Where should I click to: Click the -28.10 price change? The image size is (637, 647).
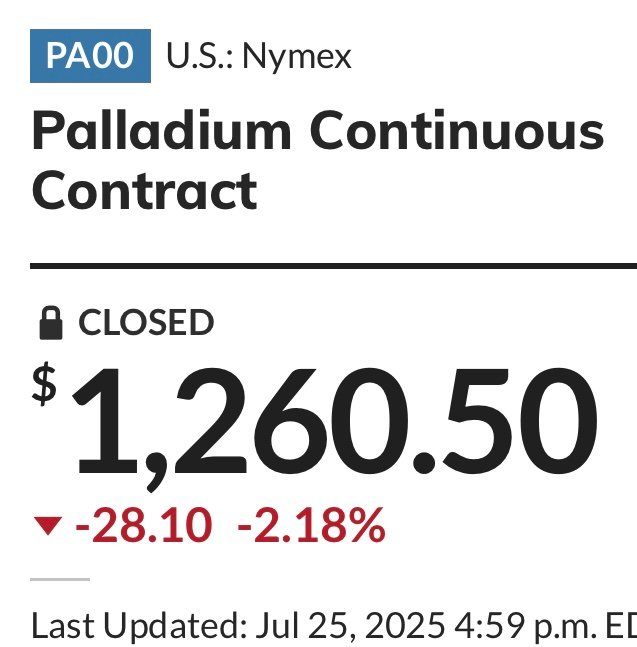(x=144, y=525)
